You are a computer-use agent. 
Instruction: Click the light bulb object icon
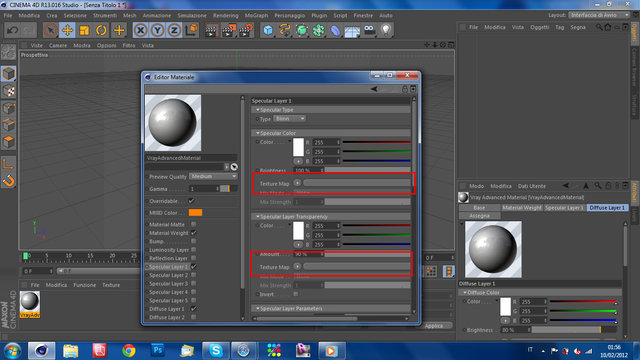coord(386,30)
